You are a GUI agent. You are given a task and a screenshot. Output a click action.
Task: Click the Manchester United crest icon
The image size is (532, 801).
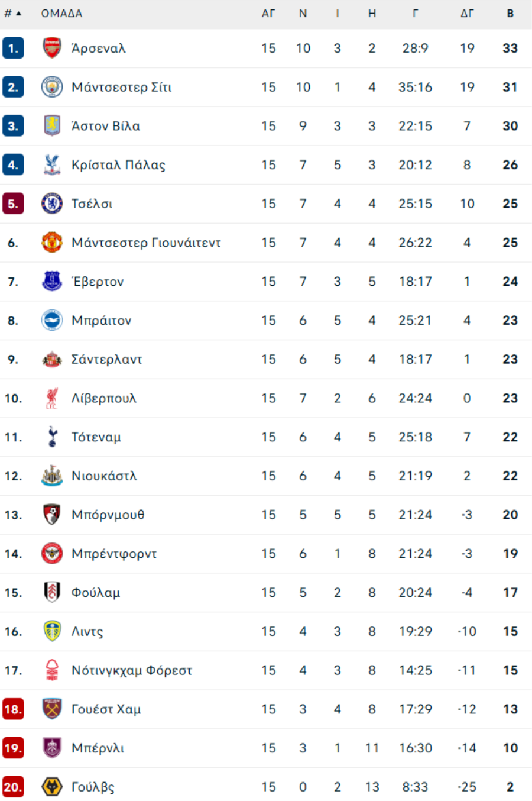click(x=52, y=243)
